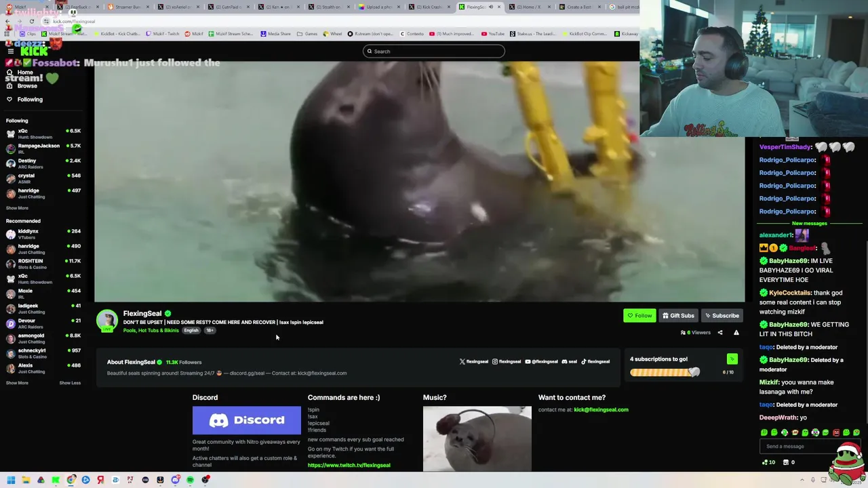This screenshot has width=868, height=488.
Task: Open Discord from the taskbar
Action: point(176,480)
